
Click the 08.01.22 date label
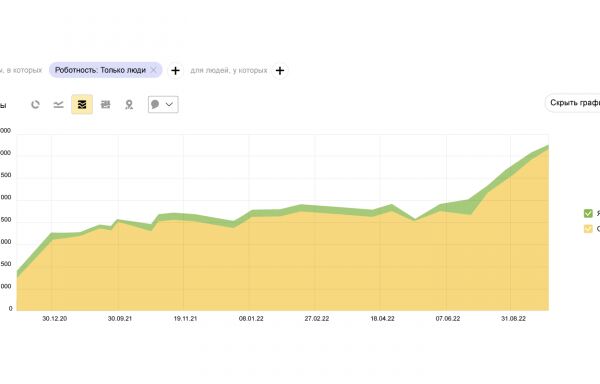pos(251,319)
